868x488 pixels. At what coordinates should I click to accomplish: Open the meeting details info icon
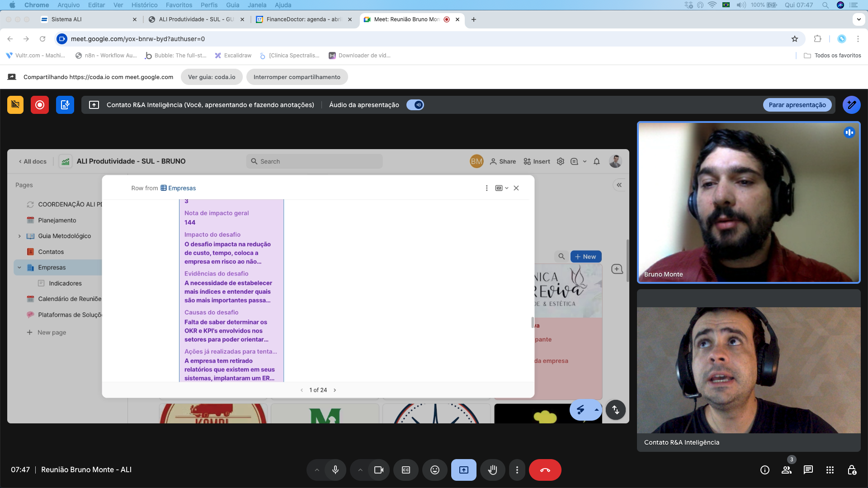pos(764,470)
